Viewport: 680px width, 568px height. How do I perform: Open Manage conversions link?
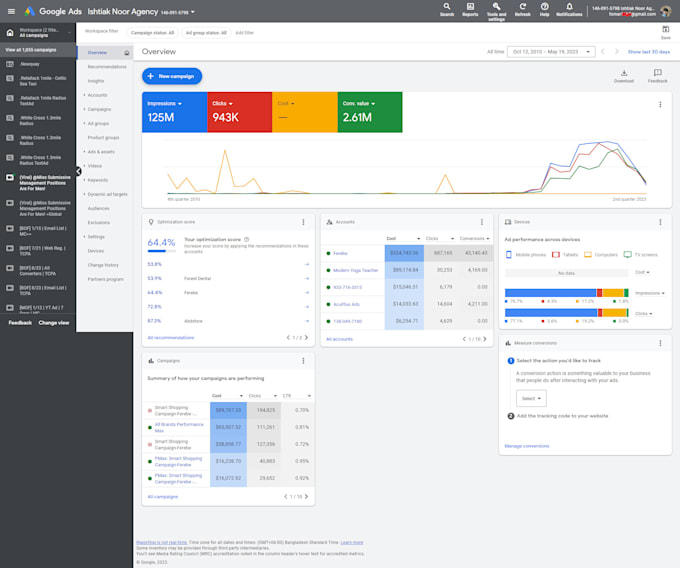(x=526, y=446)
